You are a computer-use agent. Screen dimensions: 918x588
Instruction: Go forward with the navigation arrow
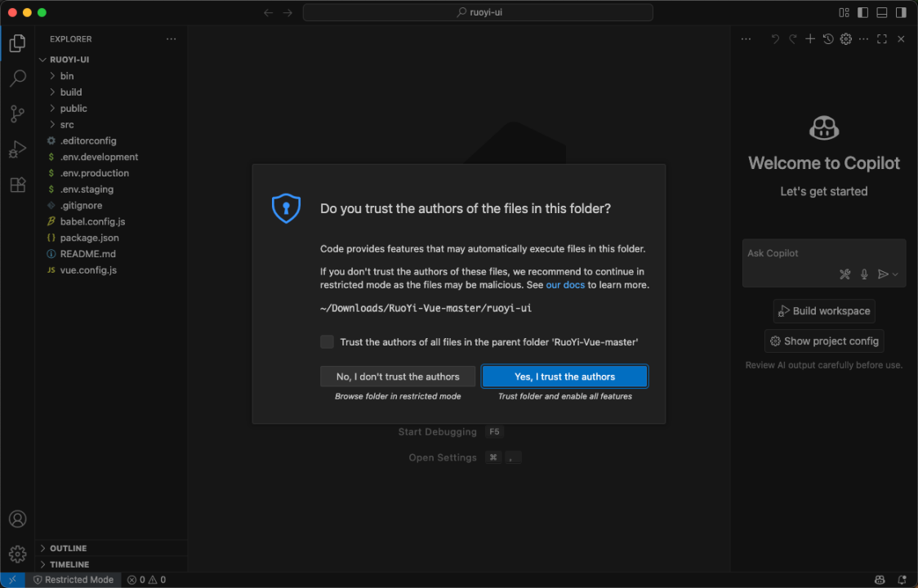point(287,12)
